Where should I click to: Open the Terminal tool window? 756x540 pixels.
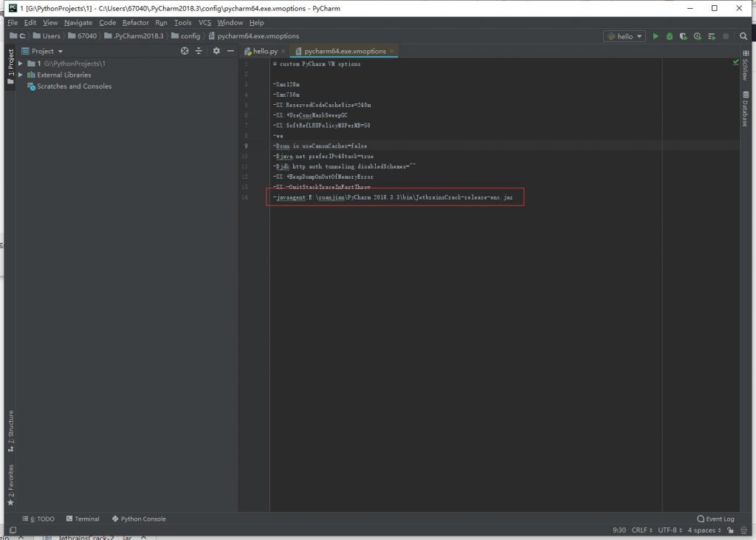pyautogui.click(x=83, y=519)
